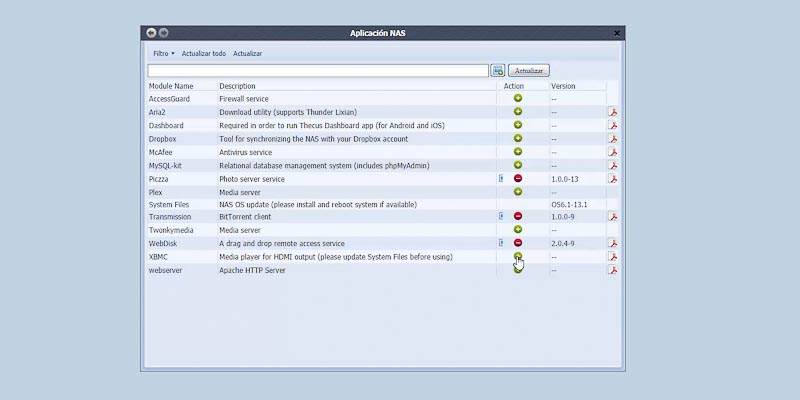Screen dimensions: 800x400
Task: Click version cell OS6.1-13.1
Action: click(x=569, y=205)
